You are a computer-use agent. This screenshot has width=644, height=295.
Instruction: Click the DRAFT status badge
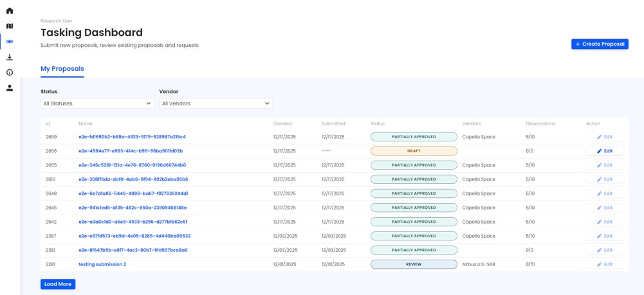pyautogui.click(x=414, y=151)
